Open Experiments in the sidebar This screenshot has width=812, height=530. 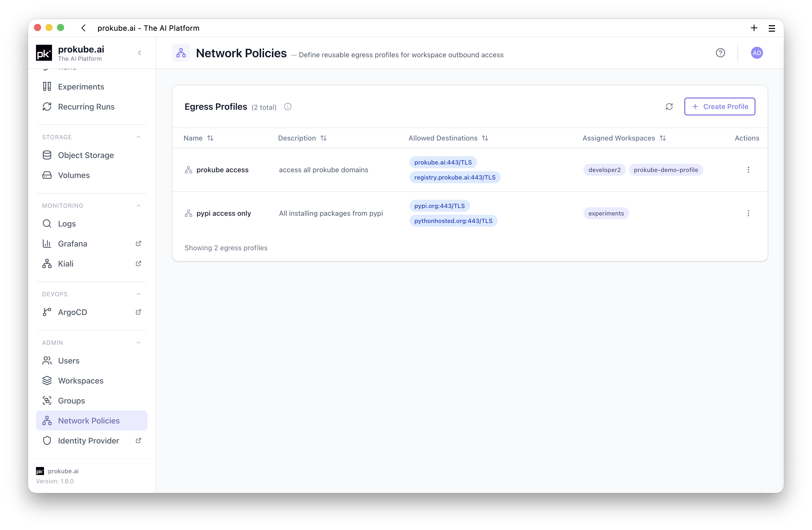91,87
